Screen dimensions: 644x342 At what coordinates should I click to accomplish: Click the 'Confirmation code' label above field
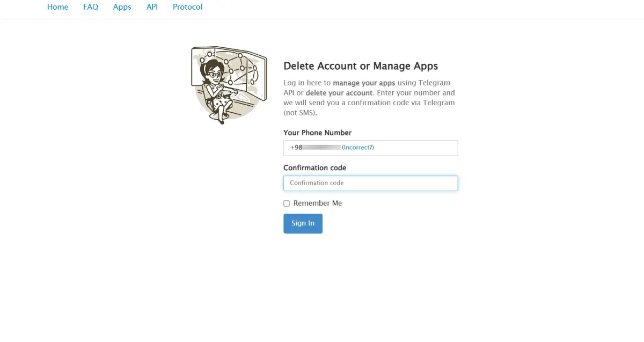click(x=315, y=168)
